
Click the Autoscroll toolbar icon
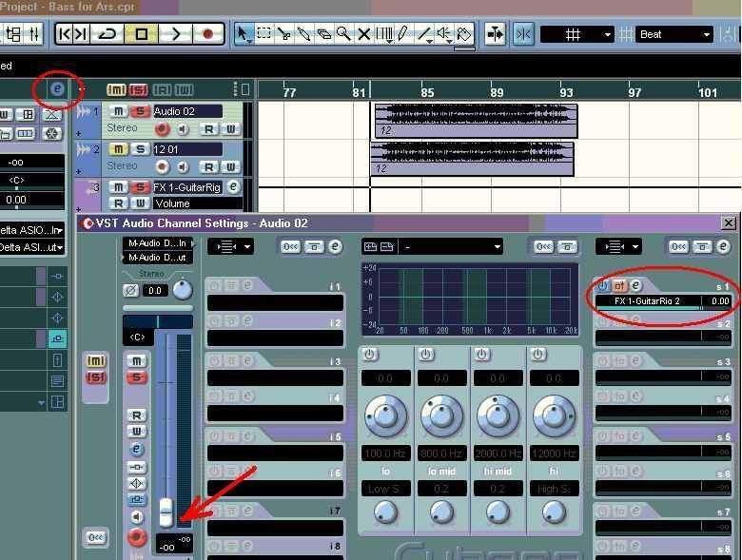[x=495, y=34]
